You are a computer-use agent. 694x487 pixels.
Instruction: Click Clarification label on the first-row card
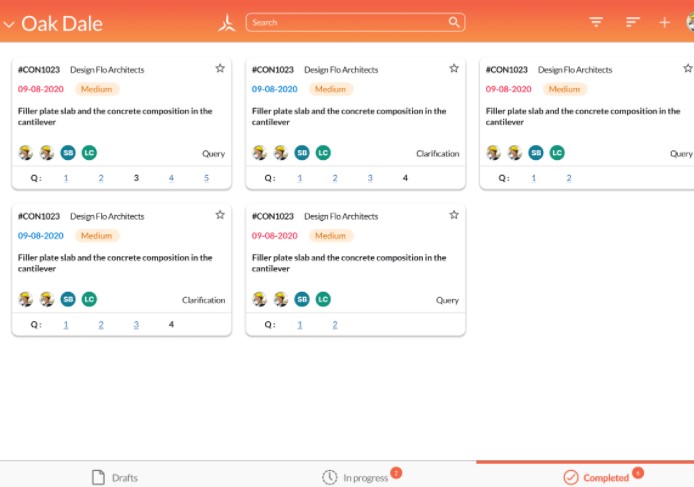coord(437,154)
